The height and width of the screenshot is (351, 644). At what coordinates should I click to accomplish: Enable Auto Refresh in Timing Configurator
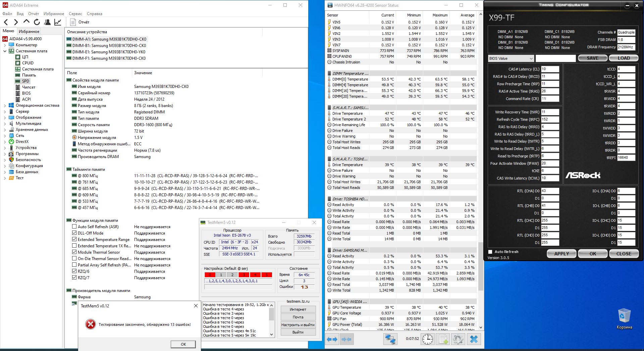490,252
